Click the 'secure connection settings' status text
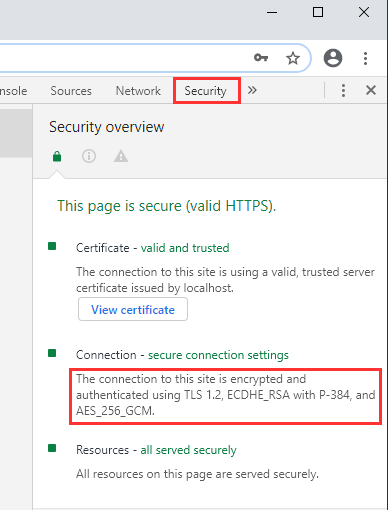388x510 pixels. [x=218, y=355]
